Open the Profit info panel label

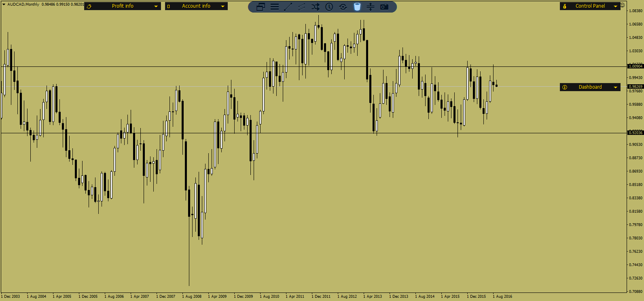point(123,6)
